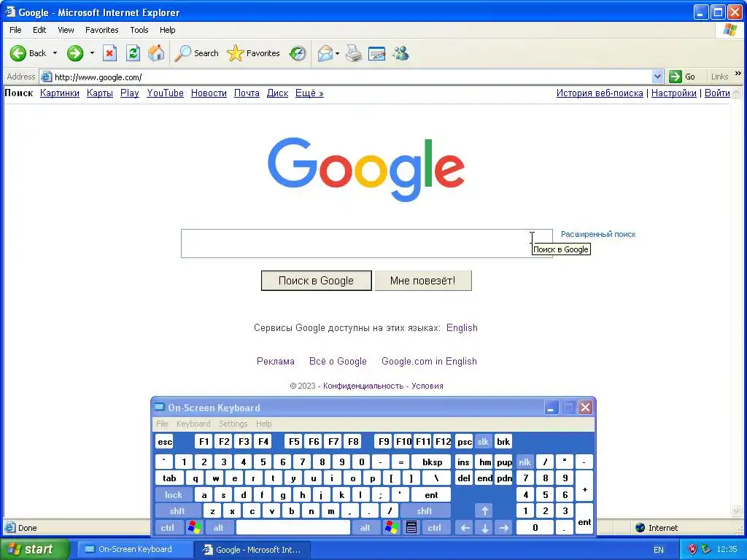Click the context menu key on keyboard

411,528
